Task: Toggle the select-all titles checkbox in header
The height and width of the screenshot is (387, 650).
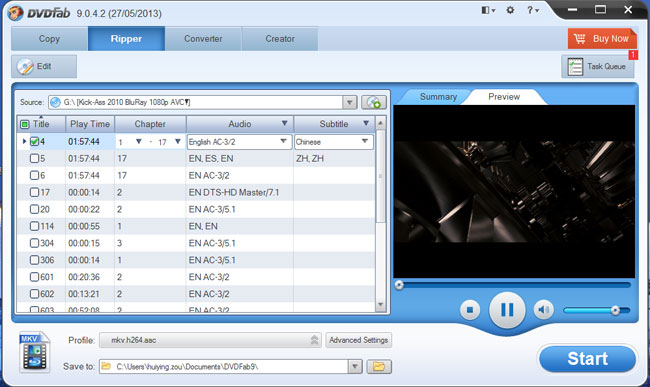Action: 25,124
